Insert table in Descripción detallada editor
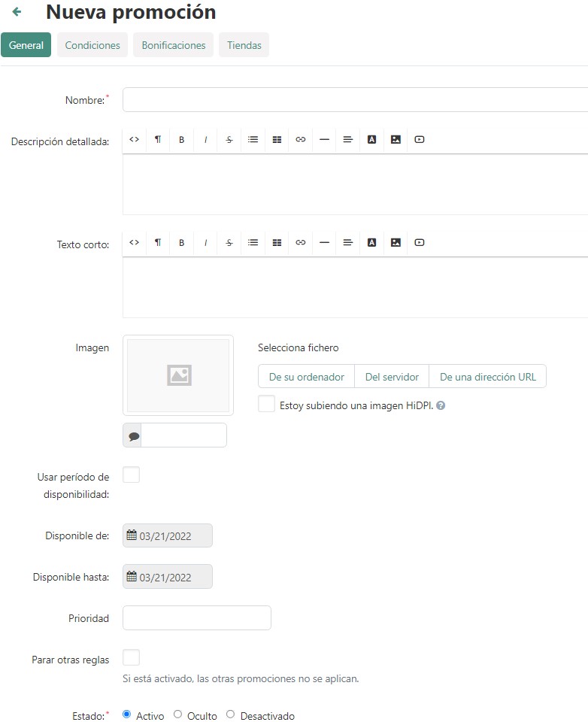The height and width of the screenshot is (722, 588). pos(277,140)
